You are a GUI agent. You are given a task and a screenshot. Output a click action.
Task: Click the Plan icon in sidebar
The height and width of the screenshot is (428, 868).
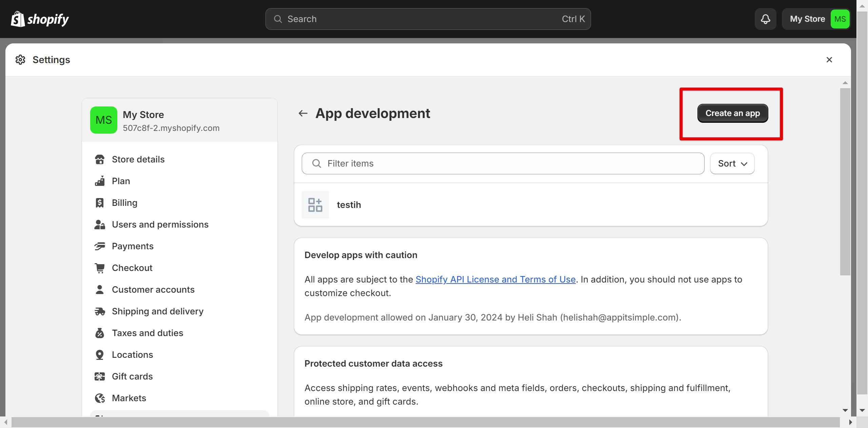[x=100, y=181]
